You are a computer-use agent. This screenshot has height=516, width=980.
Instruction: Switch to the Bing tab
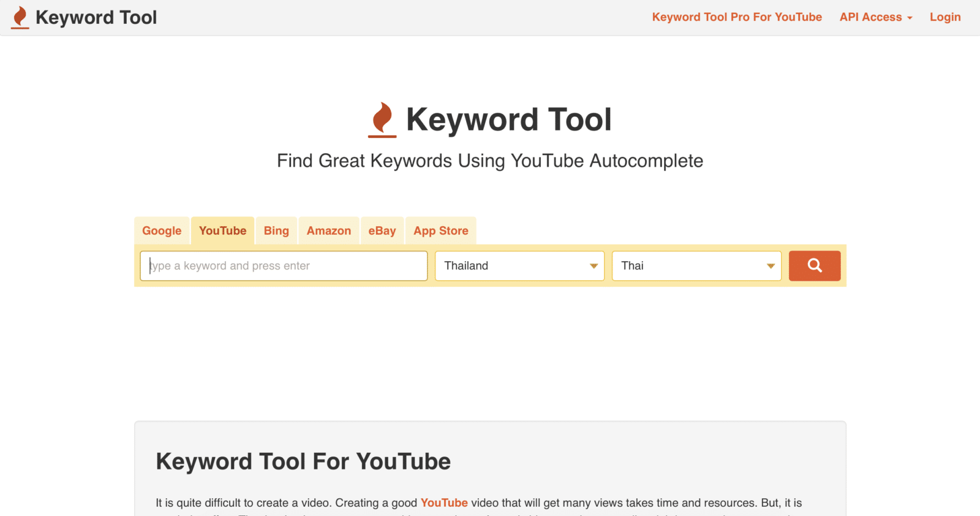(x=276, y=231)
